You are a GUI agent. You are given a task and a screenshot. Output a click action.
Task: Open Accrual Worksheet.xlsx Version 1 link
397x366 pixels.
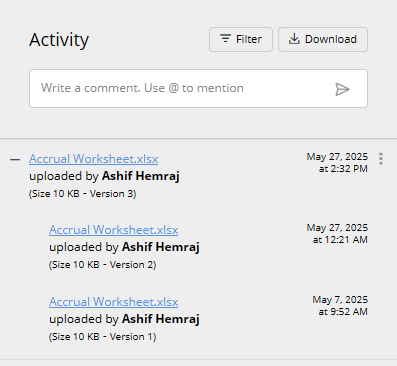click(x=114, y=302)
